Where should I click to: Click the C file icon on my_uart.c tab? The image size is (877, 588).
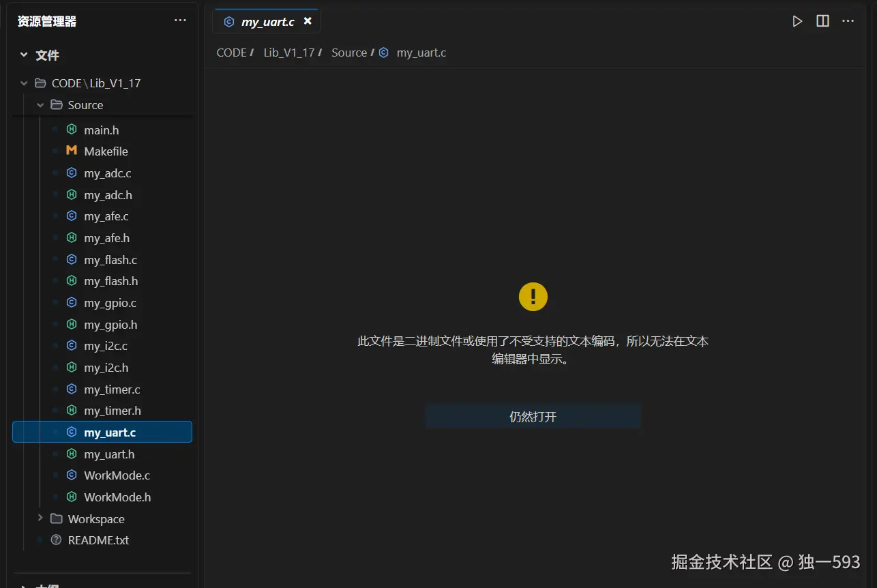pos(228,20)
